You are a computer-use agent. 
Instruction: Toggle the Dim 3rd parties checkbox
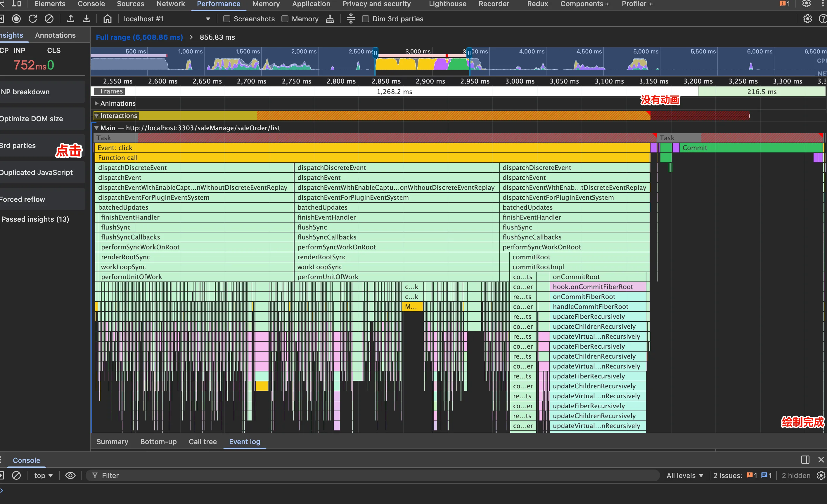tap(366, 19)
